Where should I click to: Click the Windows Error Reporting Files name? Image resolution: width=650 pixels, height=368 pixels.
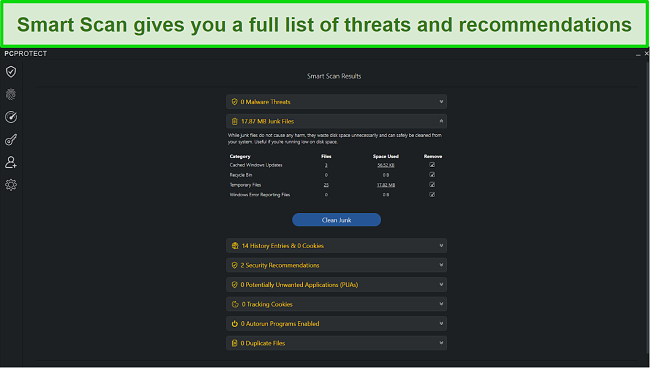260,195
